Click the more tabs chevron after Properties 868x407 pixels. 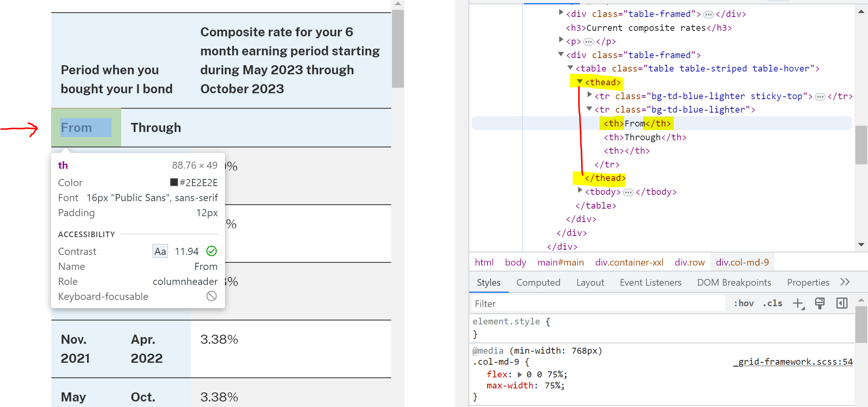pyautogui.click(x=845, y=282)
